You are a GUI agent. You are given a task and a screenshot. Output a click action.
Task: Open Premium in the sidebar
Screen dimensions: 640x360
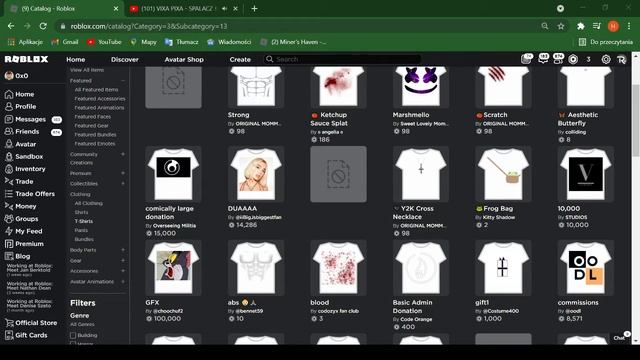click(24, 244)
